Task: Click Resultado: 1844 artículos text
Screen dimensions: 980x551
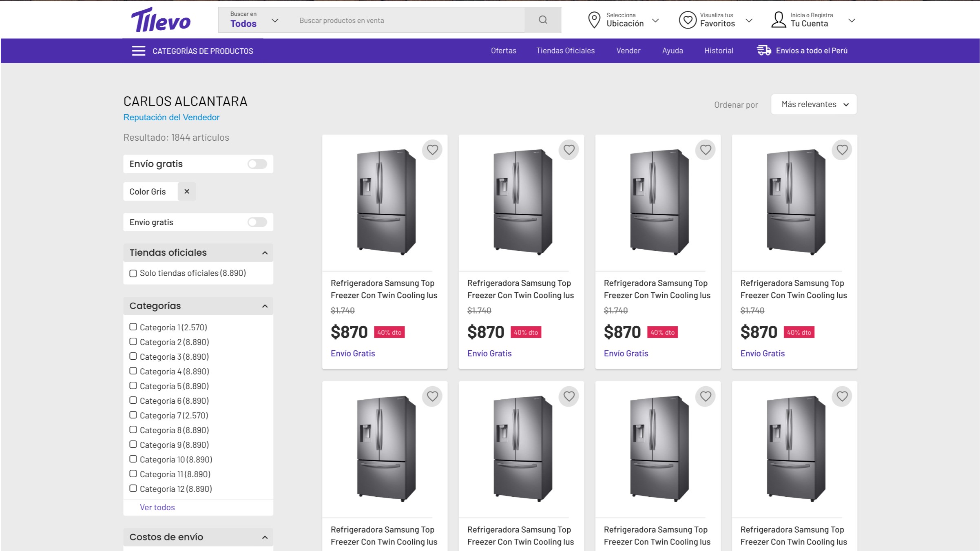Action: point(176,137)
